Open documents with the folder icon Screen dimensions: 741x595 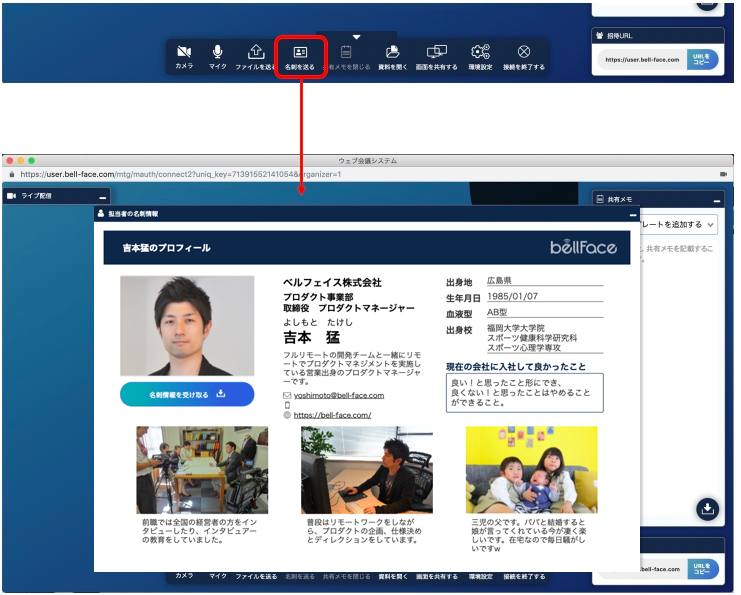(392, 52)
